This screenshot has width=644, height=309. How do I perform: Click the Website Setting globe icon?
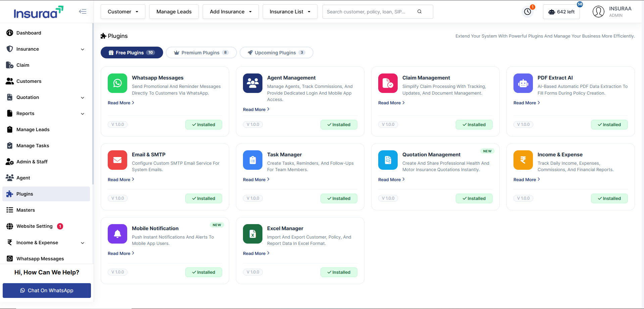(x=10, y=226)
